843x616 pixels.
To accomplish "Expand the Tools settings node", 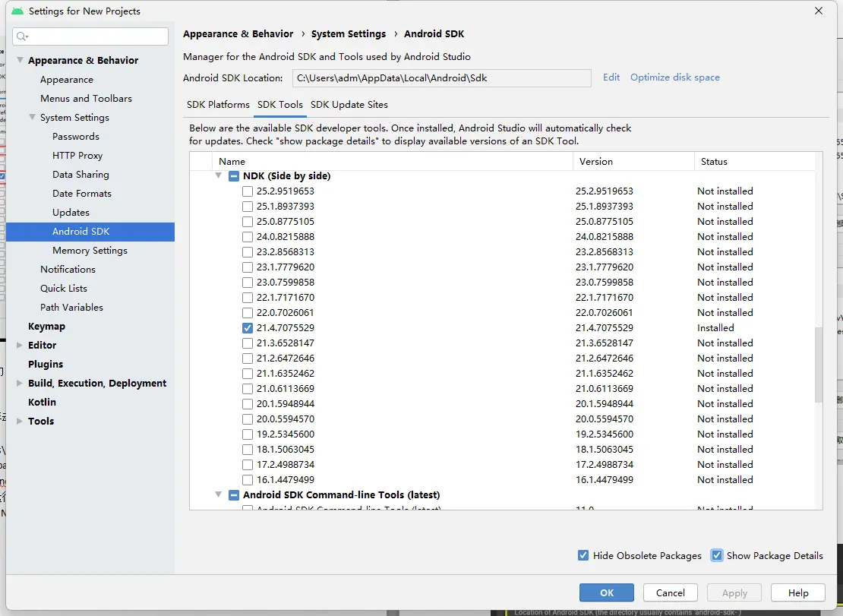I will point(19,421).
